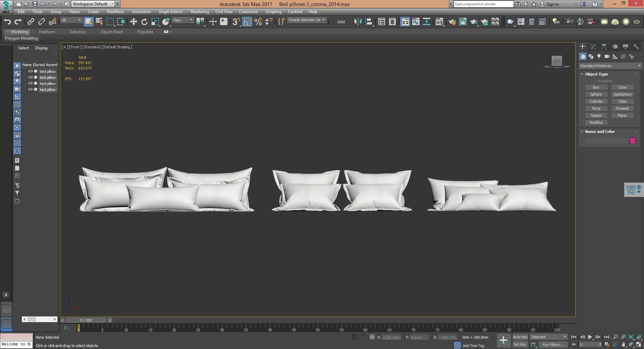This screenshot has height=349, width=644.
Task: Open the Workspace: Default dropdown
Action: [x=93, y=4]
